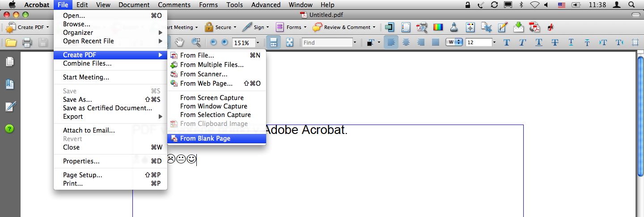This screenshot has height=217, width=644.
Task: Click the Subscript text icon
Action: coord(587,42)
